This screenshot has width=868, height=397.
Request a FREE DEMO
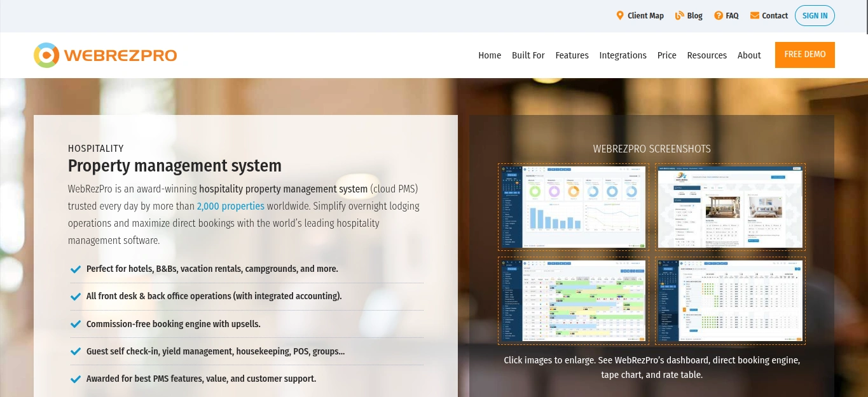(x=804, y=55)
